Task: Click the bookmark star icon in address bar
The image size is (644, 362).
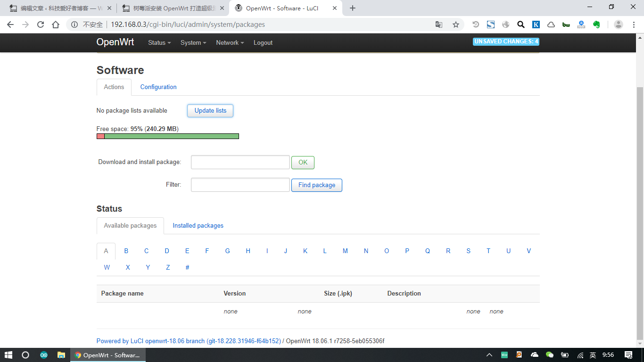Action: [x=455, y=25]
